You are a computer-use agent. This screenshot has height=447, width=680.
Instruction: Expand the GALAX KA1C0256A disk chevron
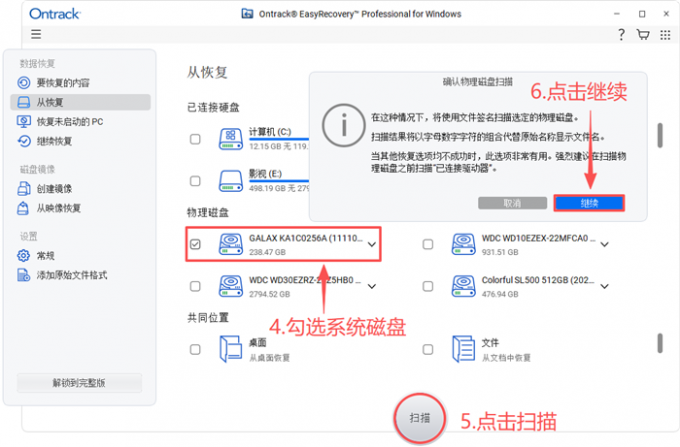(372, 245)
